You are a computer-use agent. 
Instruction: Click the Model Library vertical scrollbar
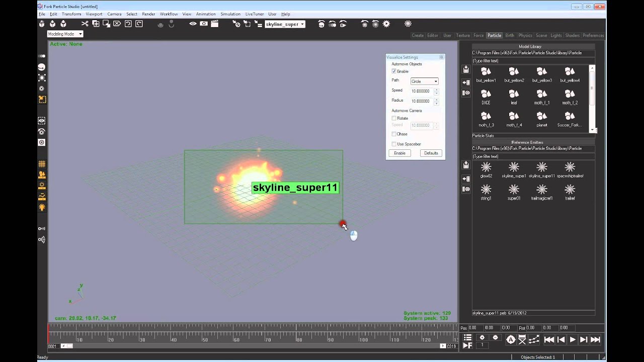pos(593,99)
